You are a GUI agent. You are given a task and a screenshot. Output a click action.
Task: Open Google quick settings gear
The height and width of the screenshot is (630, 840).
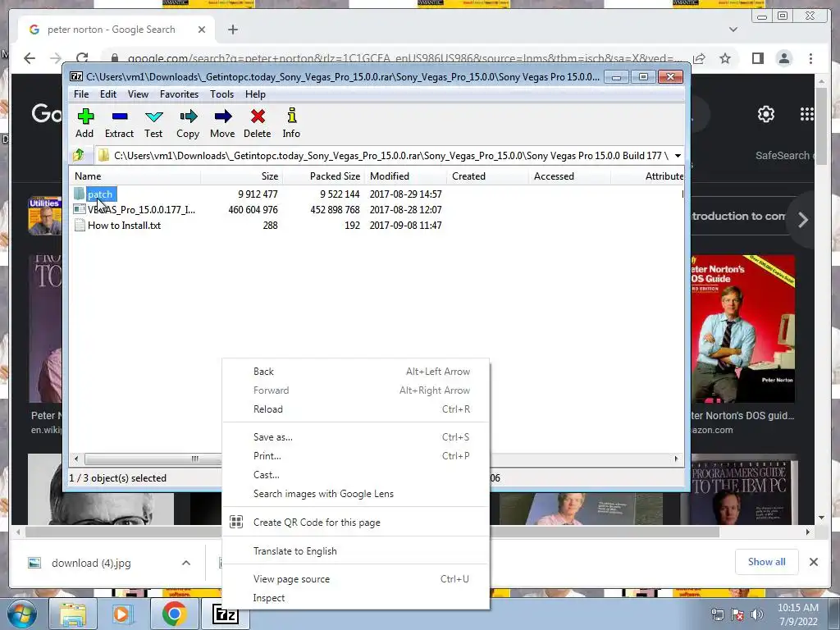(x=766, y=114)
